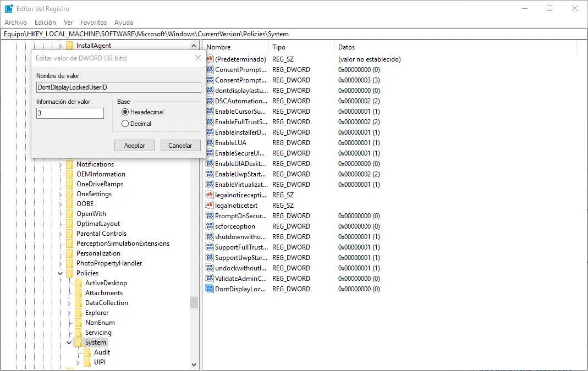
Task: Expand the Notifications key
Action: [61, 164]
